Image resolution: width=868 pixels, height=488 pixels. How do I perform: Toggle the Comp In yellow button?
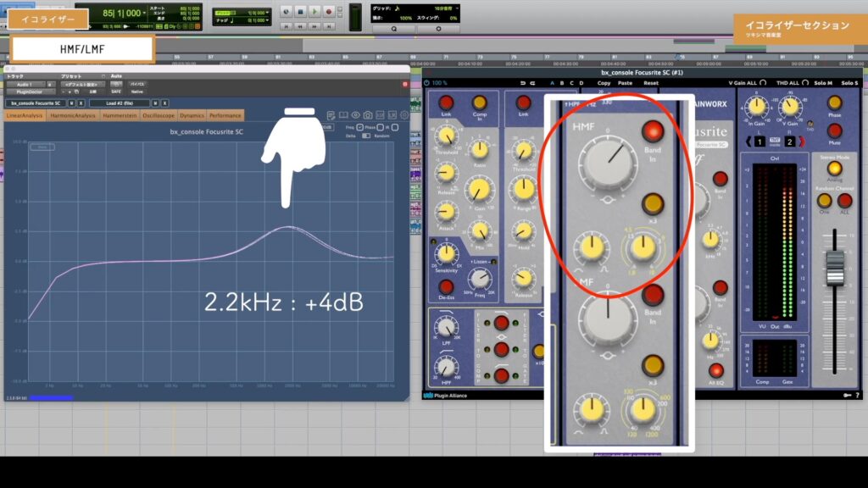[480, 103]
